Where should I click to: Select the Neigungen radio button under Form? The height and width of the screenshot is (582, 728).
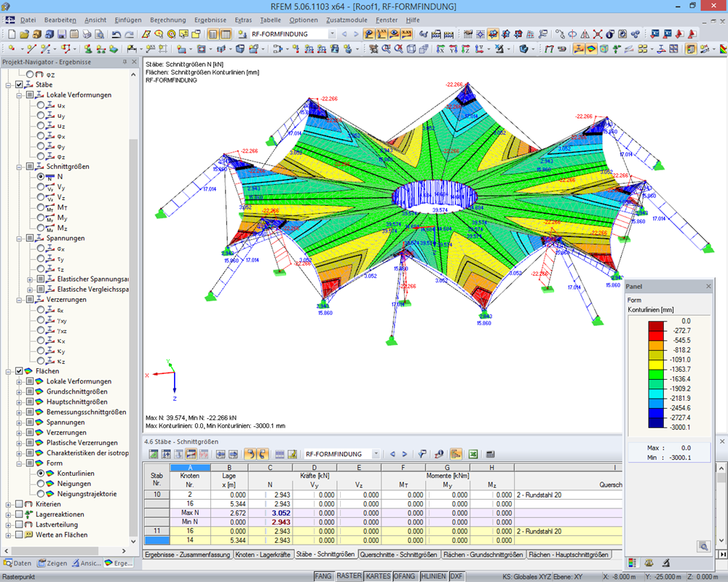(x=42, y=483)
